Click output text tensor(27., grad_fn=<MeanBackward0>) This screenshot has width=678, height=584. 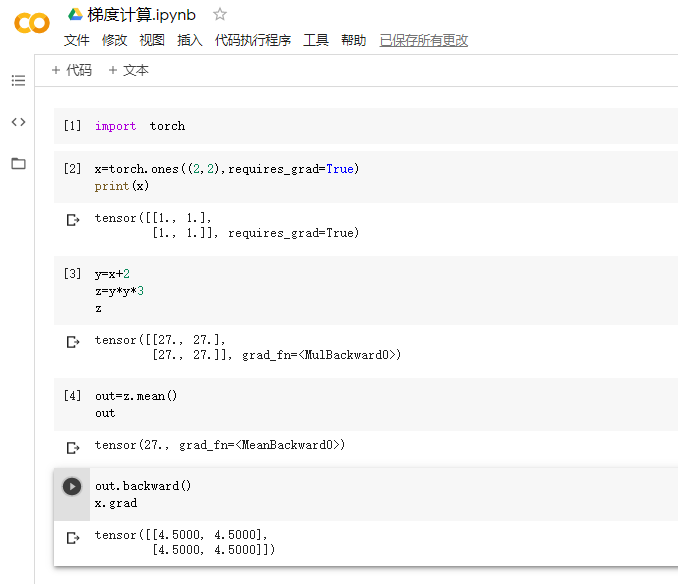tap(220, 445)
